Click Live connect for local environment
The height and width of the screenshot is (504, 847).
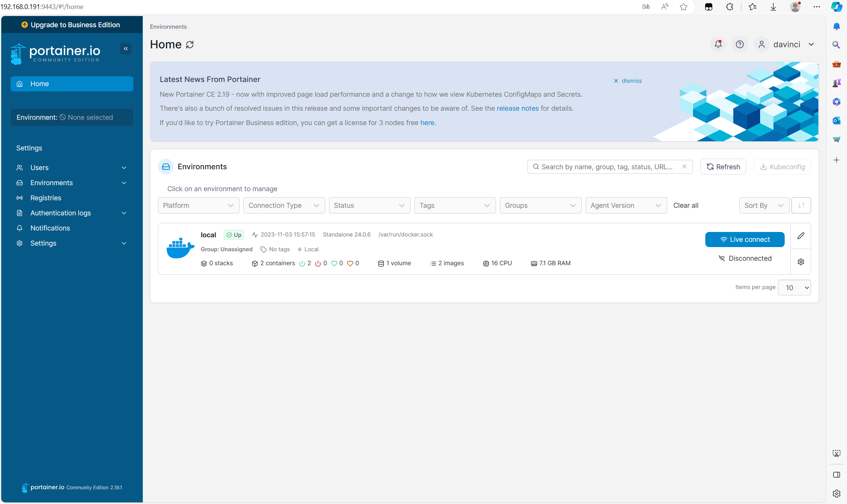(x=745, y=239)
